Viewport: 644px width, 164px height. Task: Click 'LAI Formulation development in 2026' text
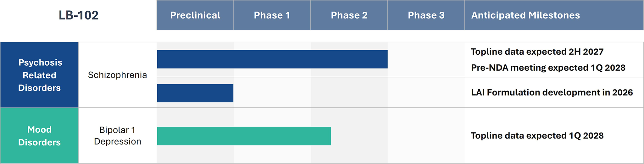[552, 92]
